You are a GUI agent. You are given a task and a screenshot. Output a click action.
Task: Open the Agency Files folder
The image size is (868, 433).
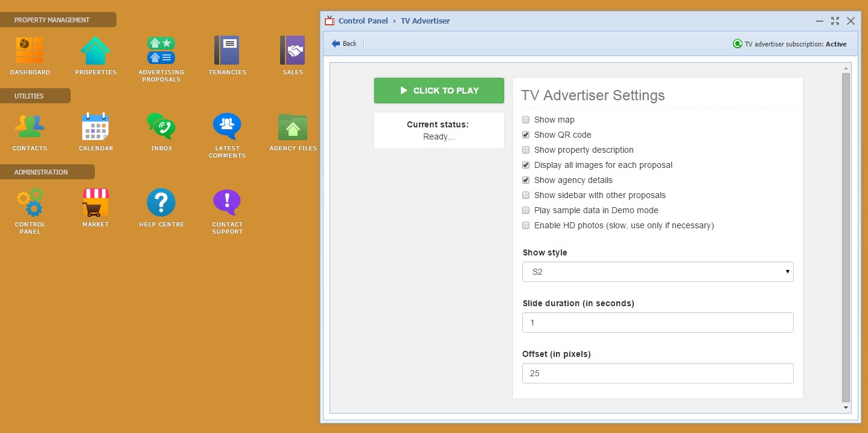click(293, 127)
